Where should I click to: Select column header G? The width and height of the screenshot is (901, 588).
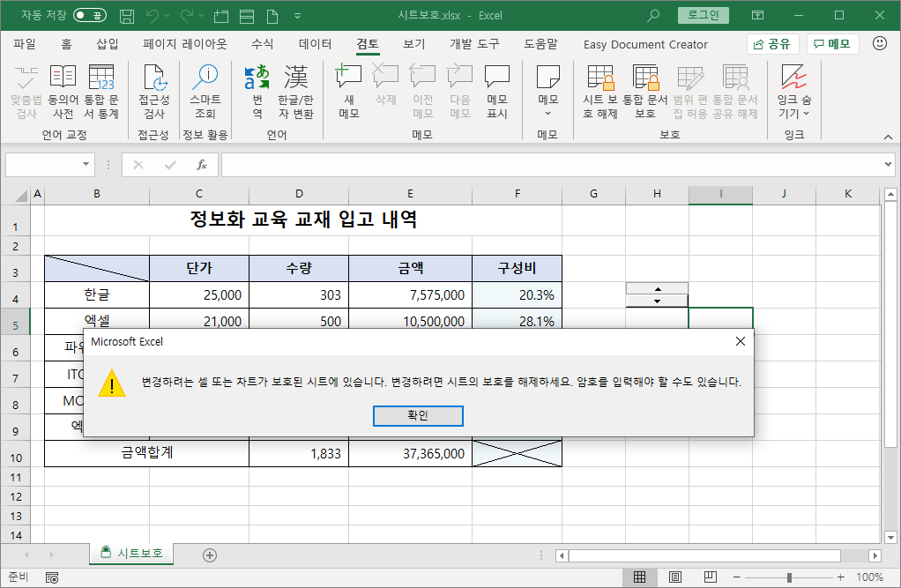tap(593, 194)
